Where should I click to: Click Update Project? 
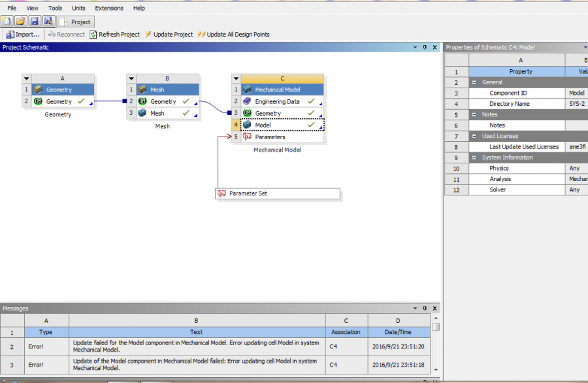169,35
